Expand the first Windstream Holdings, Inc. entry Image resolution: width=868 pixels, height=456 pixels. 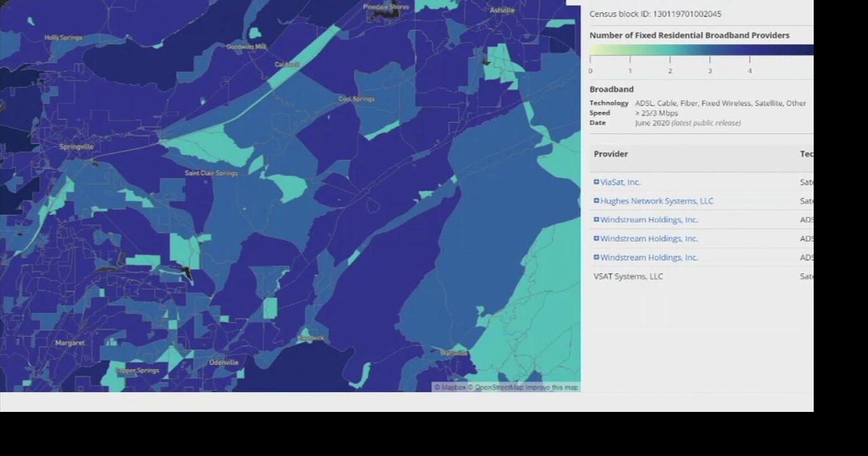click(x=596, y=219)
